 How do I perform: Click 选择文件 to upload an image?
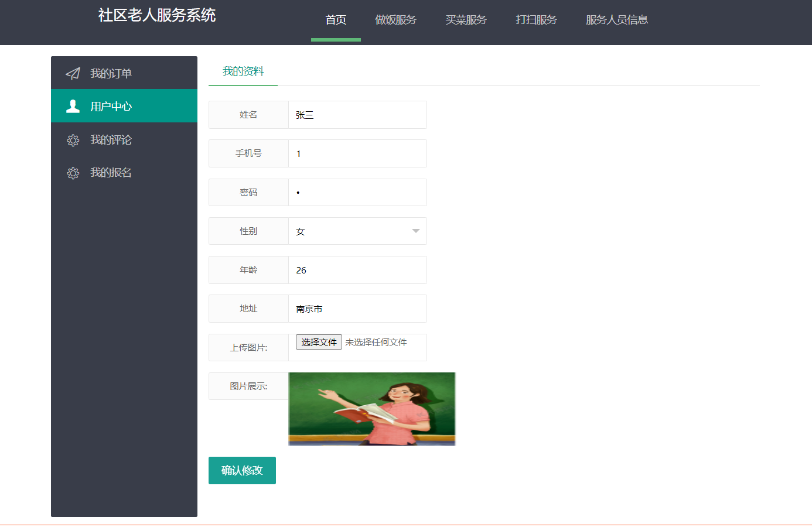click(319, 341)
